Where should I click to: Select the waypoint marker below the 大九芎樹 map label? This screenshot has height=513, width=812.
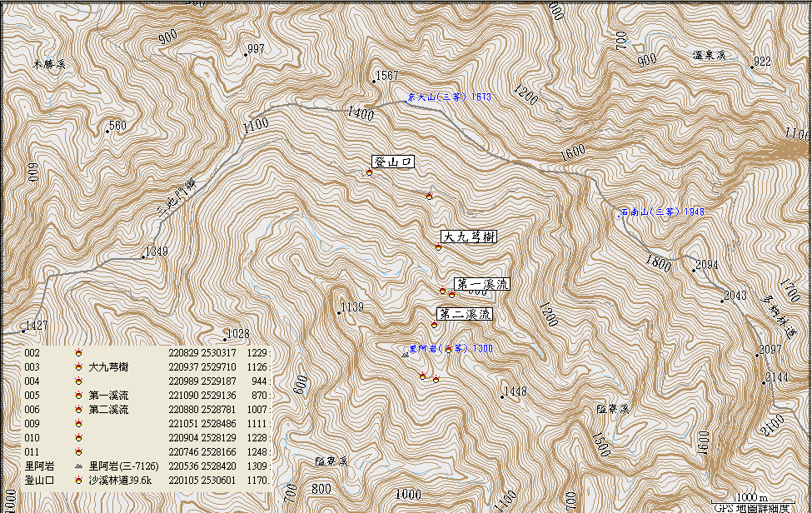pyautogui.click(x=438, y=247)
